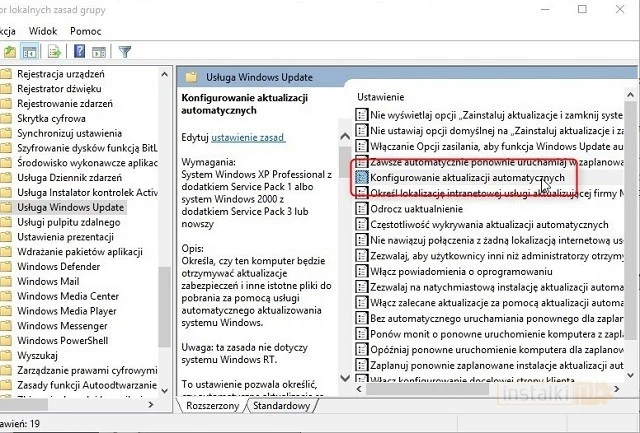Image resolution: width=640 pixels, height=433 pixels.
Task: Click the filter funnel toolbar icon
Action: click(x=125, y=51)
